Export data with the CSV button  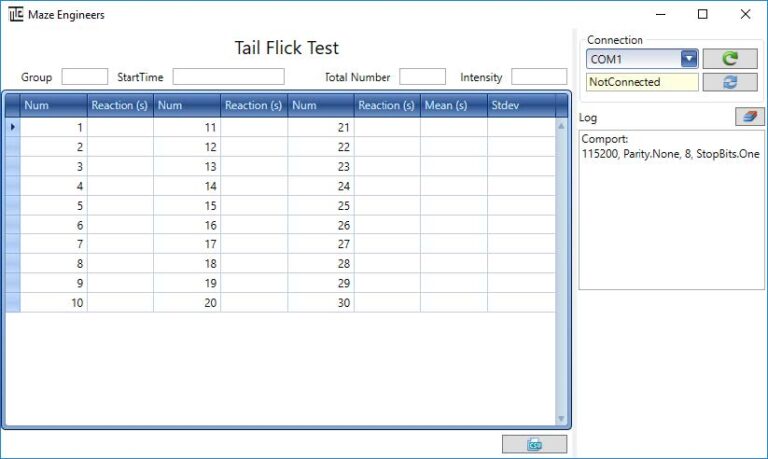pyautogui.click(x=534, y=444)
